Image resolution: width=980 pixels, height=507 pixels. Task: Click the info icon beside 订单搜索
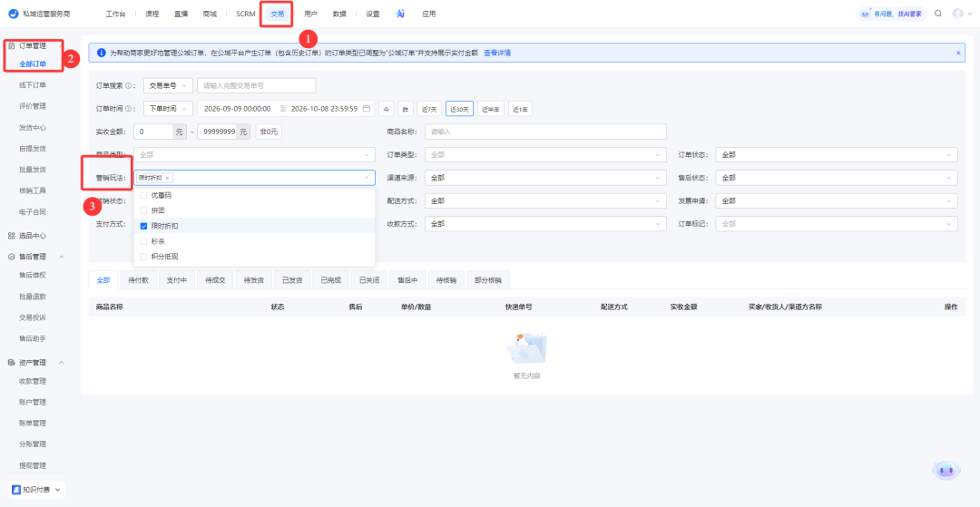coord(128,86)
